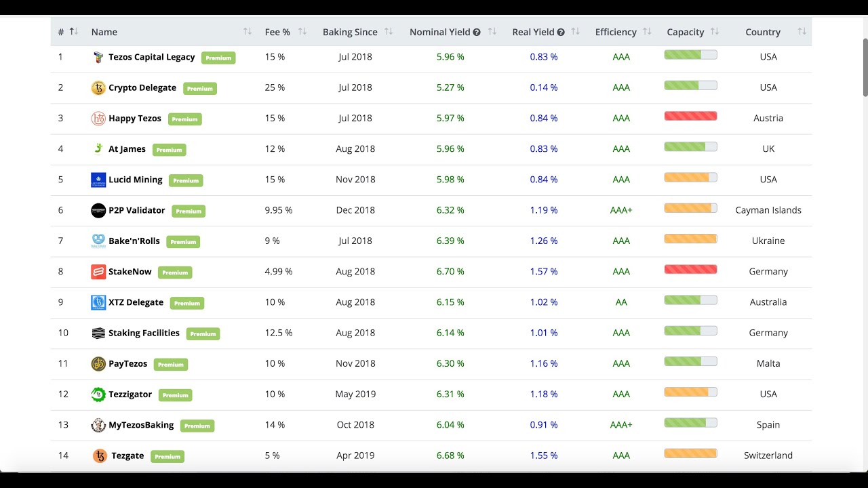
Task: Click the Tezgate logo icon
Action: coord(100,455)
